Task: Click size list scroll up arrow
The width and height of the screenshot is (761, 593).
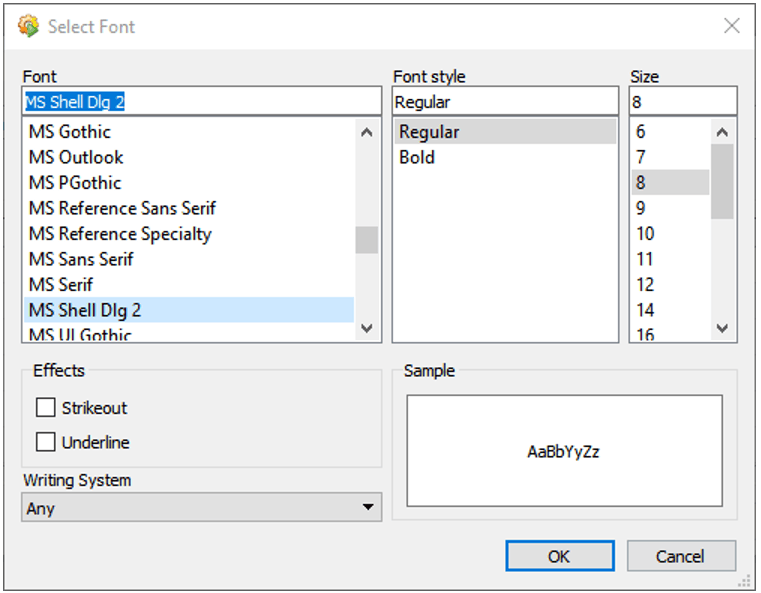Action: (722, 132)
